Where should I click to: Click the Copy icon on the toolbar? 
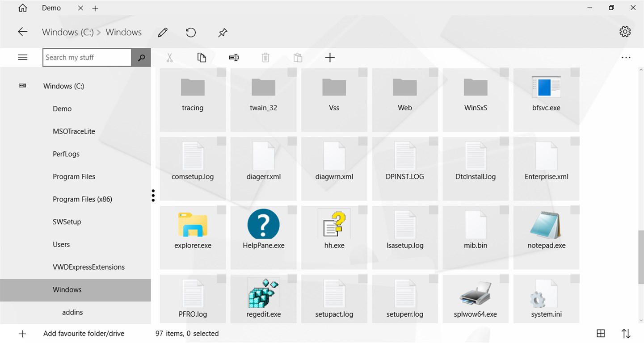(202, 57)
